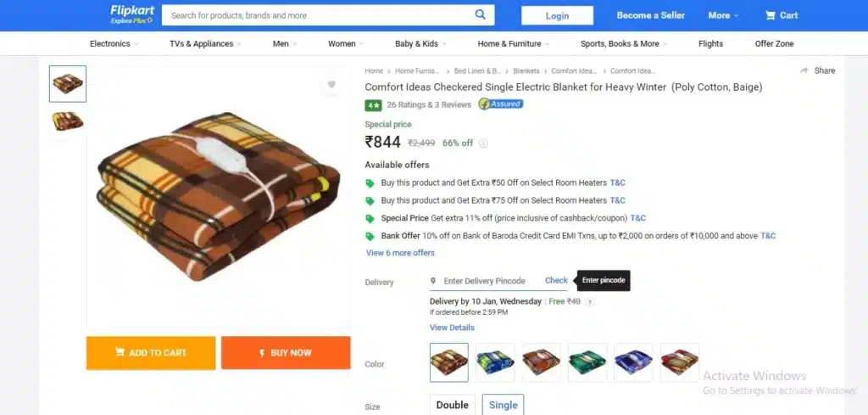Click View 6 more offers link
Viewport: 868px width, 415px height.
pyautogui.click(x=400, y=253)
